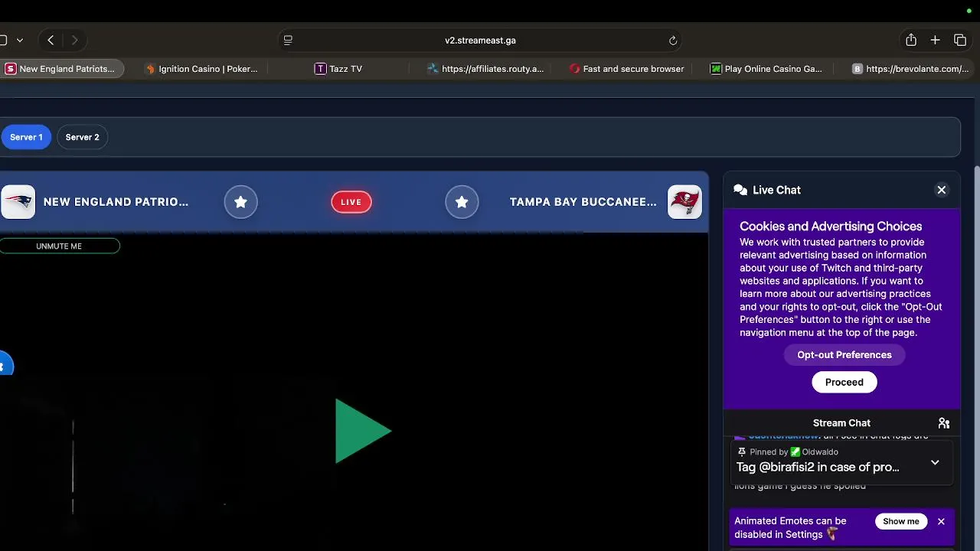Click the Safari forward arrow

click(74, 40)
